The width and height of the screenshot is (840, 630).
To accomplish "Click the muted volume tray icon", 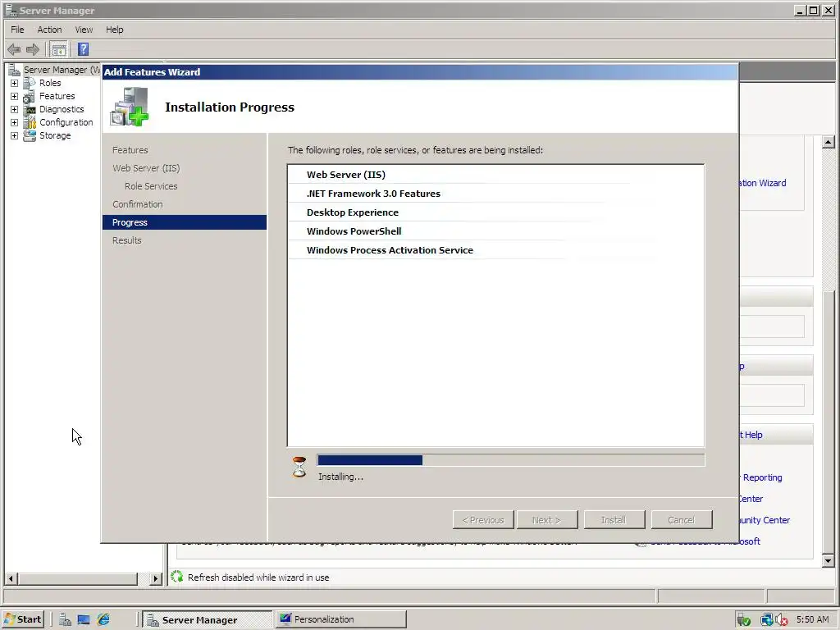I will 781,620.
